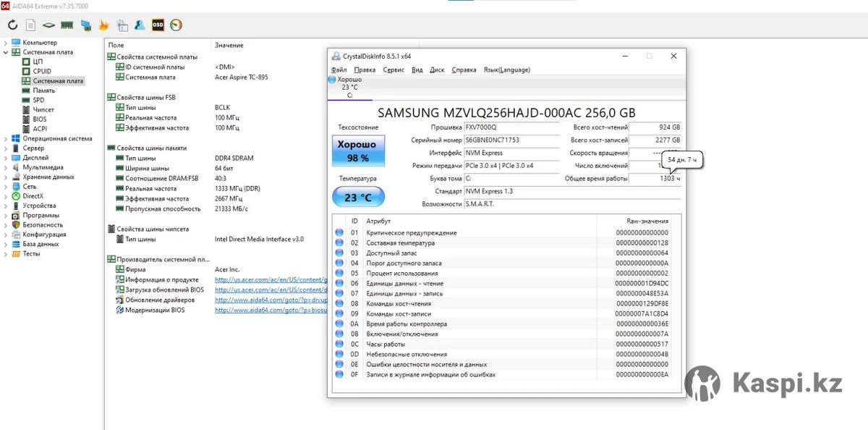Open the Сервис menu in CrystalDiskInfo
Screen dimensions: 868x430
[x=393, y=70]
